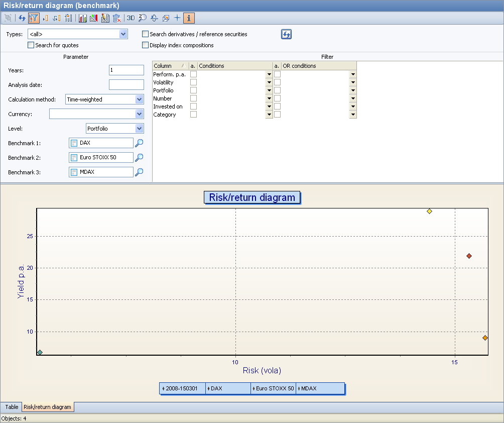This screenshot has height=423, width=504.
Task: Check Search derivatives / reference securities
Action: click(x=146, y=34)
